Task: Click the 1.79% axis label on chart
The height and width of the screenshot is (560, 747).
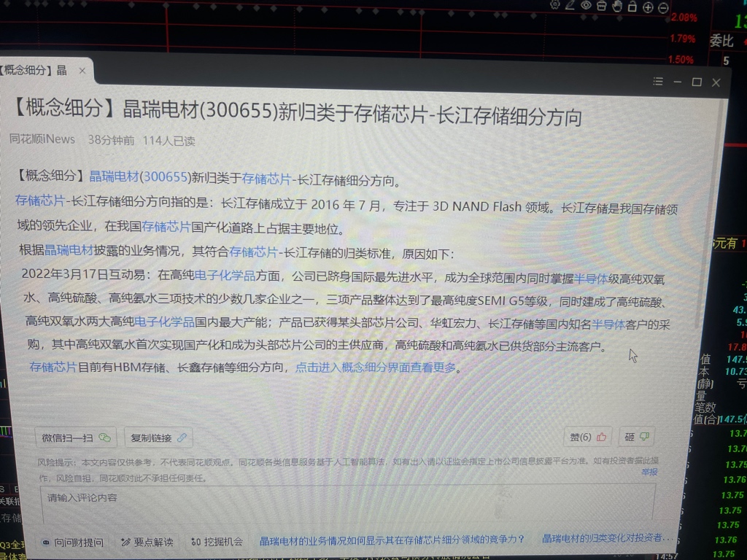Action: 682,39
